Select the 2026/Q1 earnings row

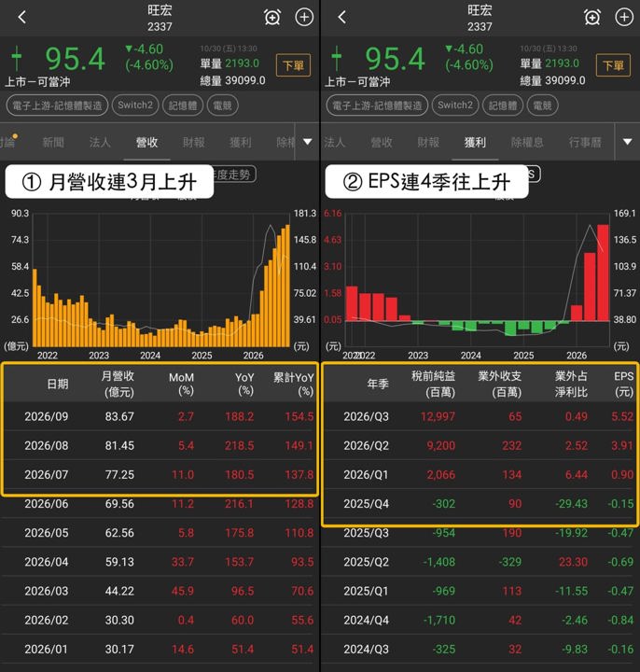(x=480, y=475)
